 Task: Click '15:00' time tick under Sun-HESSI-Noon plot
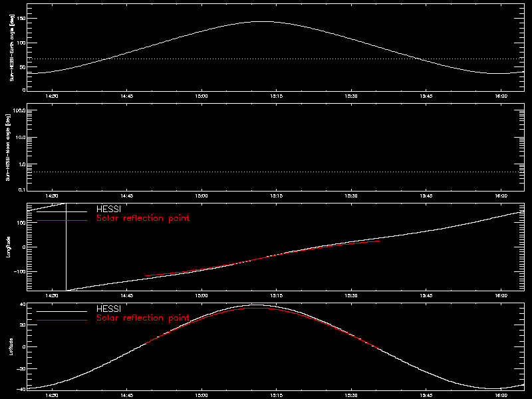click(x=201, y=196)
